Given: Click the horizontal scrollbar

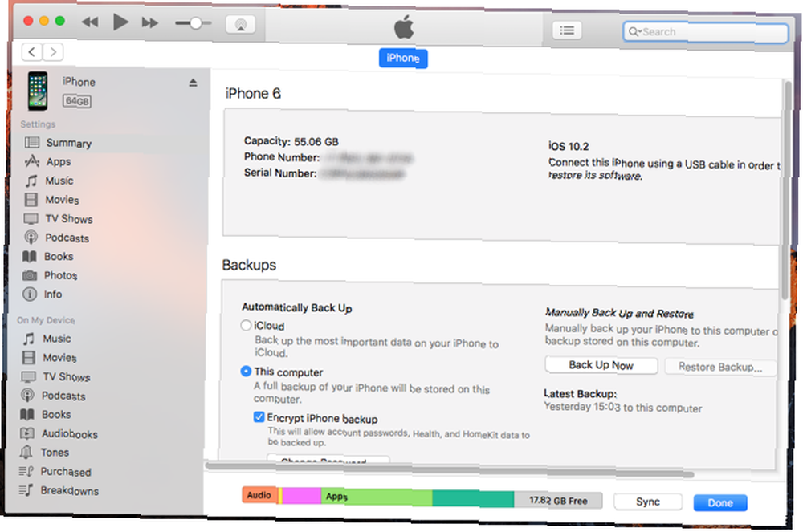Looking at the screenshot, I should coord(450,470).
